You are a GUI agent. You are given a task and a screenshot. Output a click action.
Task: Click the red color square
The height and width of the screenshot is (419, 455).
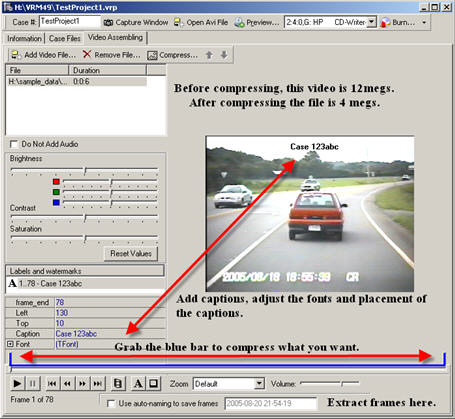coord(56,182)
